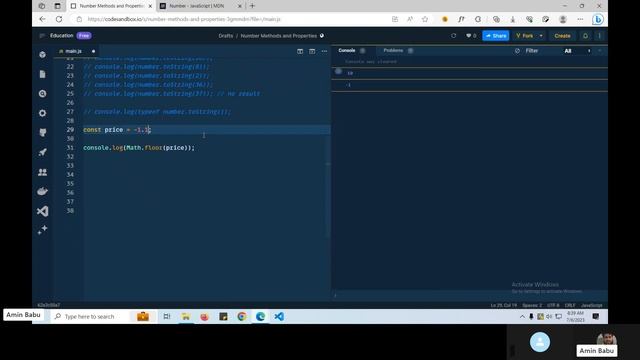
Task: Open the CodeSandbox home cube icon in sidebar
Action: pyautogui.click(x=42, y=54)
